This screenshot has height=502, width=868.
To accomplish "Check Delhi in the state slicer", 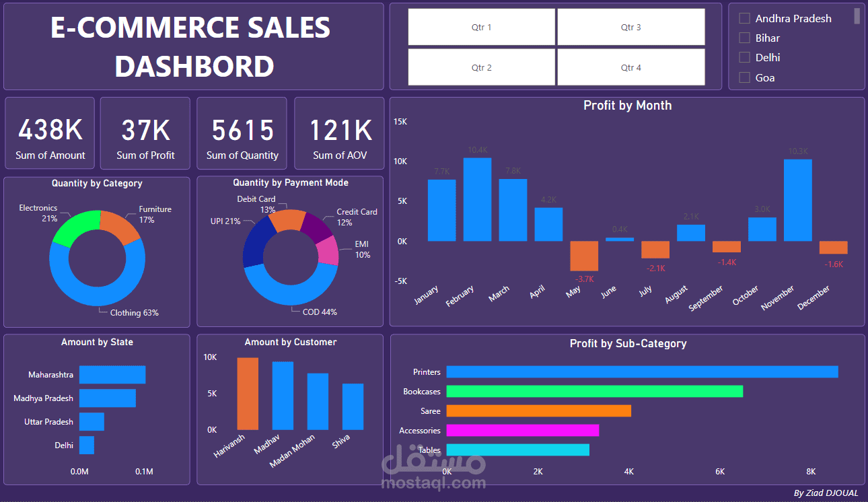I will (744, 57).
